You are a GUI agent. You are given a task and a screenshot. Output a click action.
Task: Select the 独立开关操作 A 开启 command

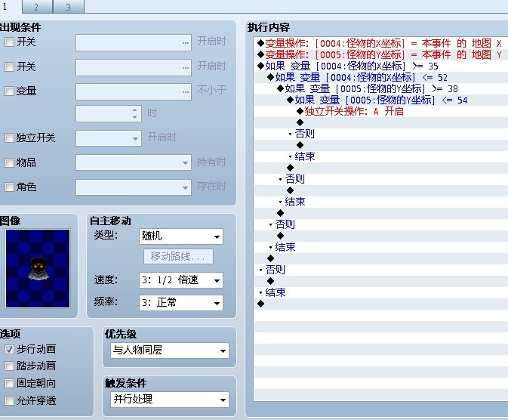(381, 111)
